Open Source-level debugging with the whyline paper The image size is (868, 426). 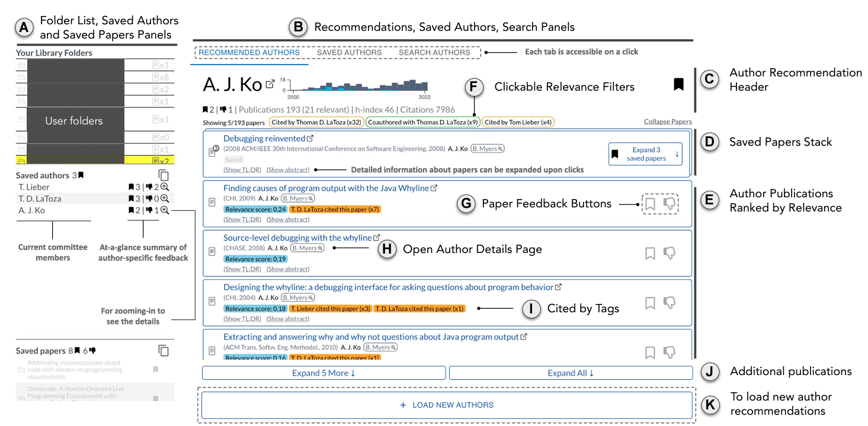point(297,238)
